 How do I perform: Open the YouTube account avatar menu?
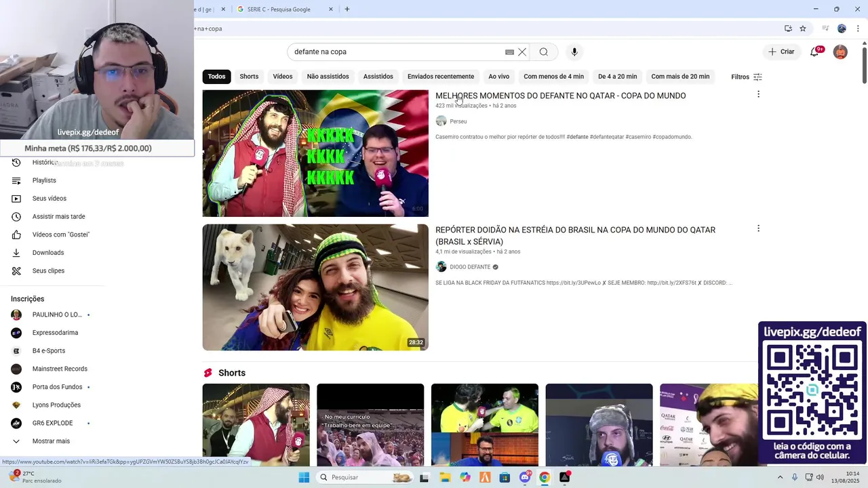(840, 52)
